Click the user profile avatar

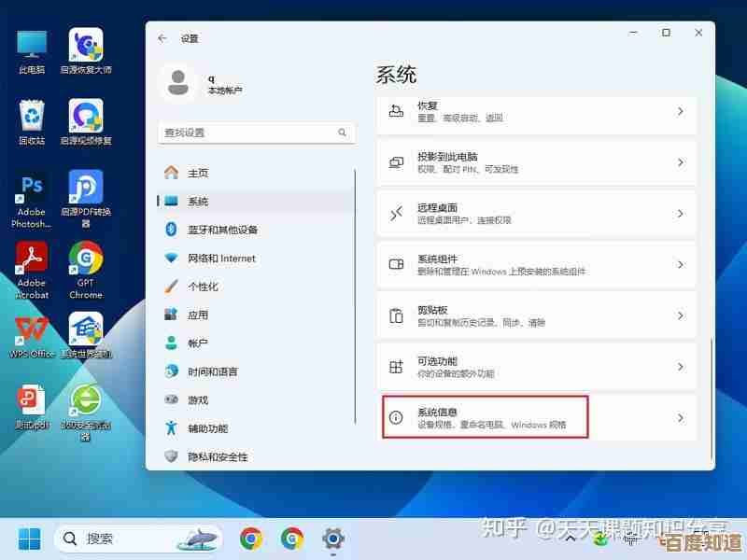pyautogui.click(x=177, y=83)
